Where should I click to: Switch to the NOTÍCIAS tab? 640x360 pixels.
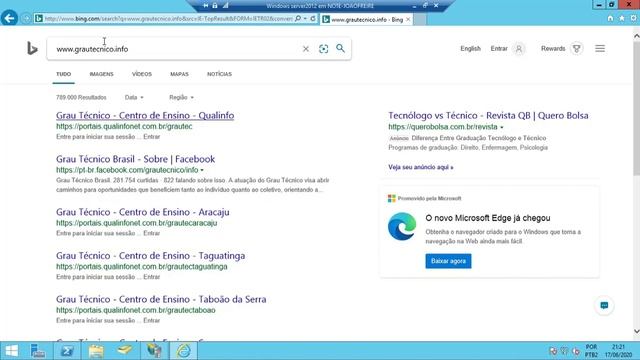click(x=219, y=74)
